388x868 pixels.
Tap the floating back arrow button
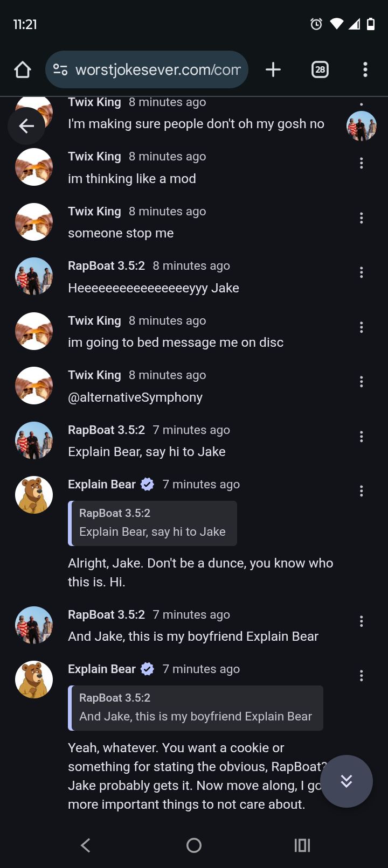pyautogui.click(x=26, y=126)
